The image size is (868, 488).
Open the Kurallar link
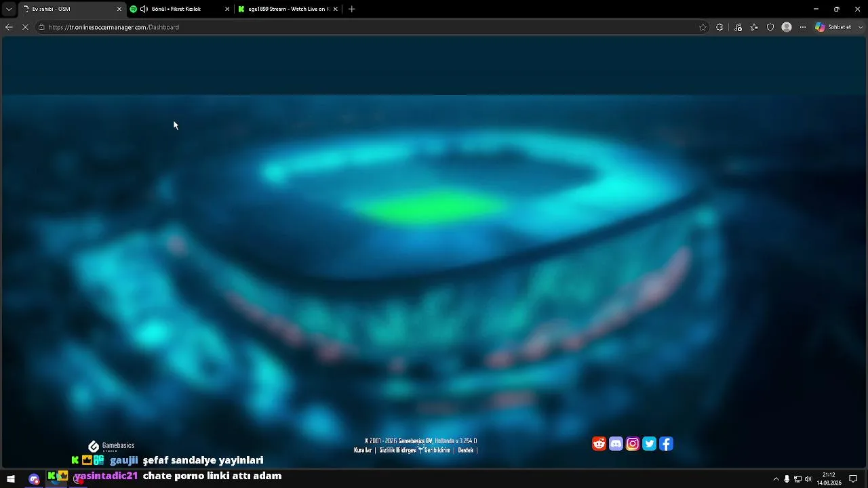(x=363, y=450)
